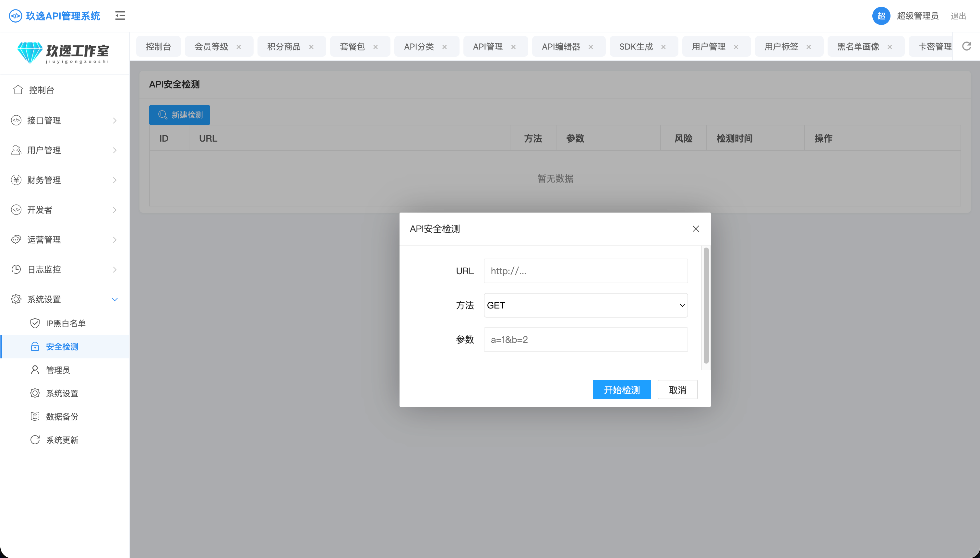Click the 退出 logout link
Screen dimensions: 980x558
[x=958, y=16]
